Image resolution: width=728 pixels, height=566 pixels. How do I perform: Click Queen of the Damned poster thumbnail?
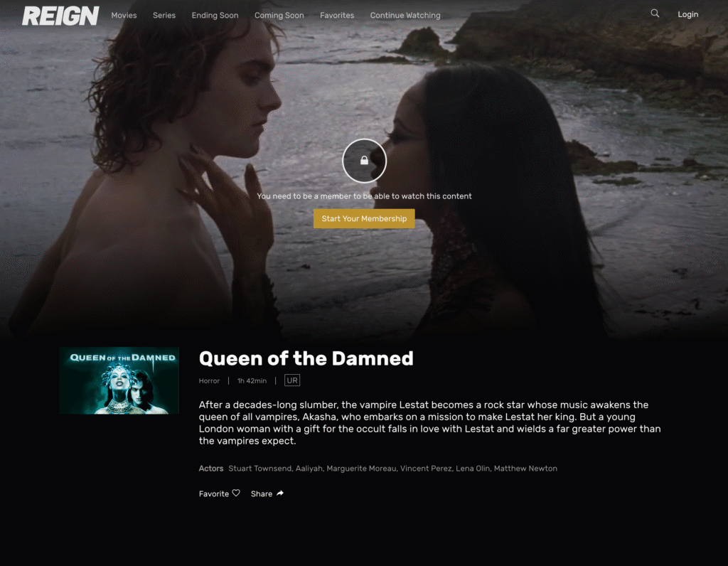(x=119, y=380)
